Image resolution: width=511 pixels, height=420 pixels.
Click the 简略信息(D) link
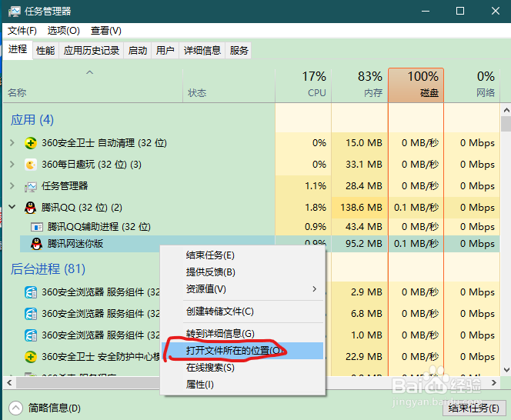click(54, 408)
